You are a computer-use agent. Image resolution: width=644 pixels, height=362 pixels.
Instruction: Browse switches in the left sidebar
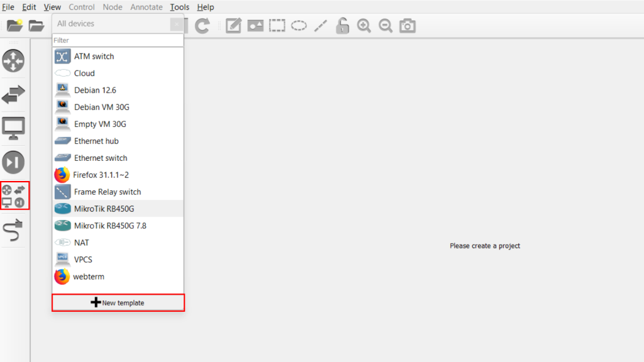point(13,95)
